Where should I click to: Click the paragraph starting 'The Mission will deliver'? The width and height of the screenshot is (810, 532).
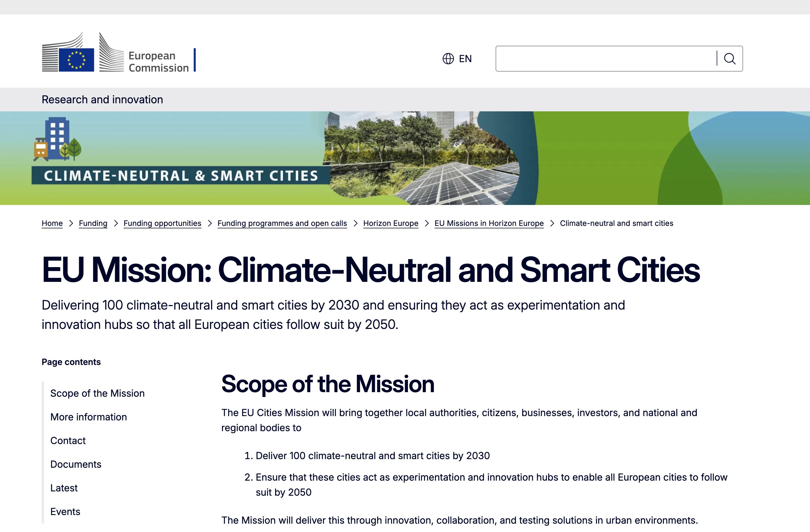[459, 520]
